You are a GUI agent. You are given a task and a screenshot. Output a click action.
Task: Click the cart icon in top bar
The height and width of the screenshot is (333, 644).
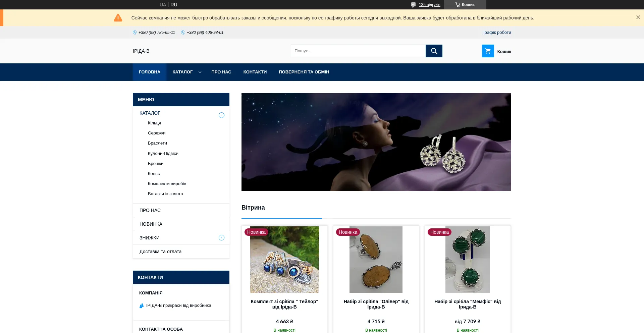(458, 5)
